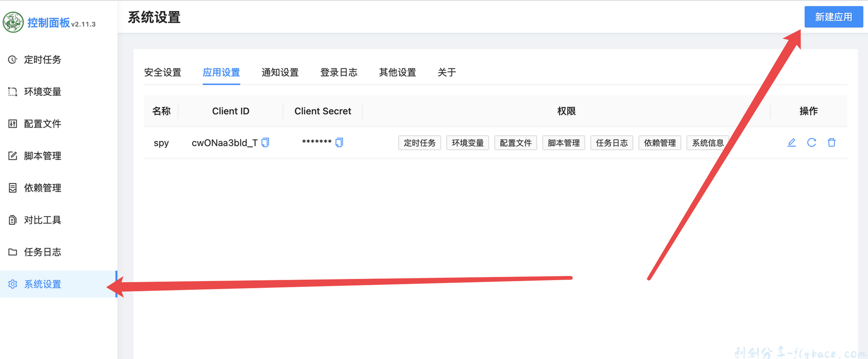Click the 依赖管理 permission tag
The width and height of the screenshot is (868, 359).
[x=660, y=143]
